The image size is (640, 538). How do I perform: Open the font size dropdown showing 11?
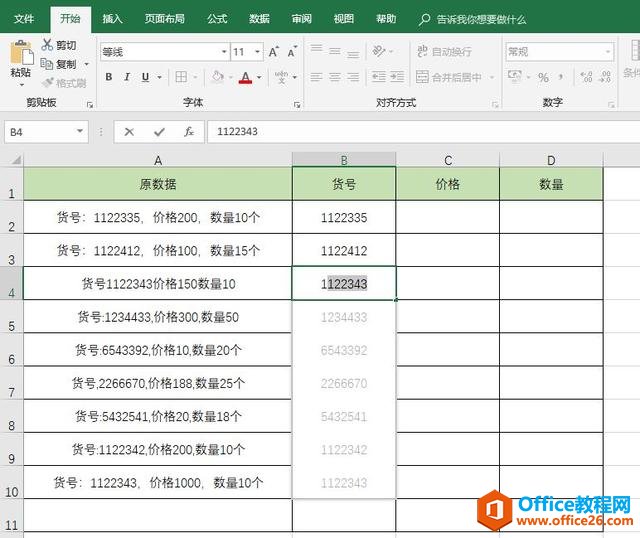258,52
